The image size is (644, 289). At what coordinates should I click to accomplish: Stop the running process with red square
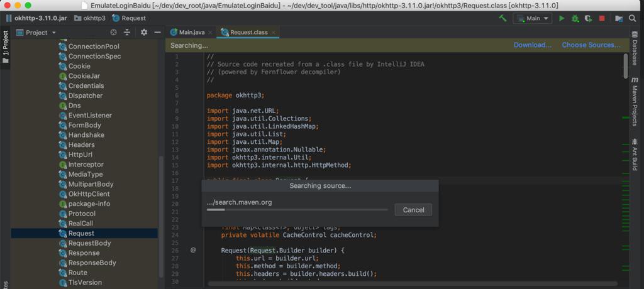click(602, 18)
